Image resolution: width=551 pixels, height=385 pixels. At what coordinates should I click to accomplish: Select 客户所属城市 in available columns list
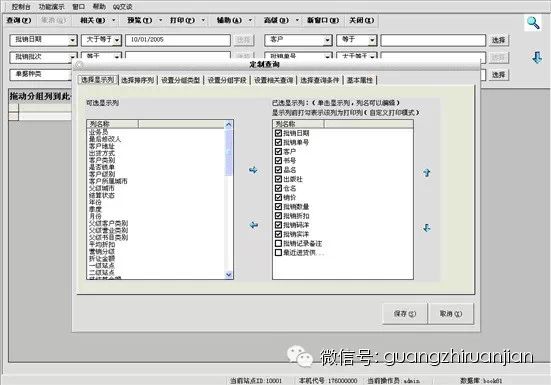click(108, 181)
